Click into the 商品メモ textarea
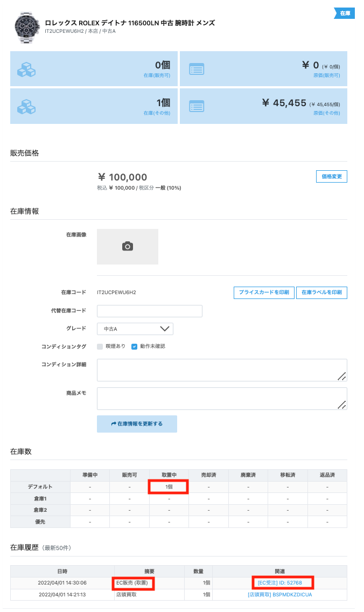The width and height of the screenshot is (364, 612). click(x=222, y=399)
